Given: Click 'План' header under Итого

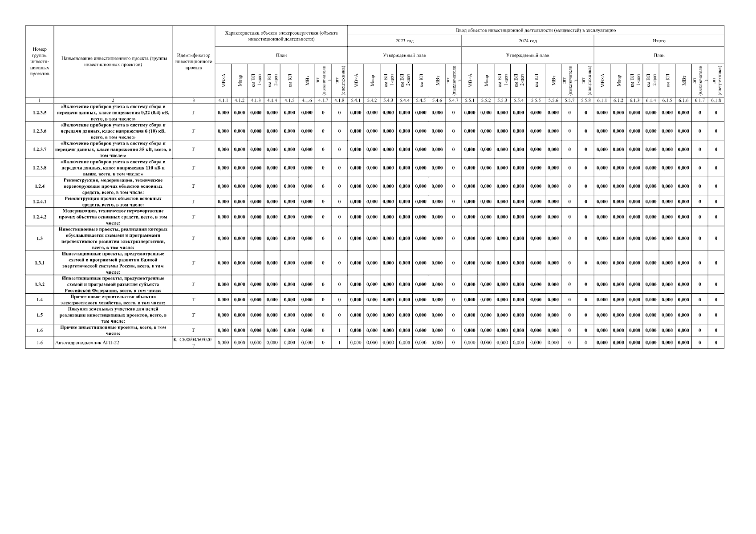Looking at the screenshot, I should click(659, 56).
